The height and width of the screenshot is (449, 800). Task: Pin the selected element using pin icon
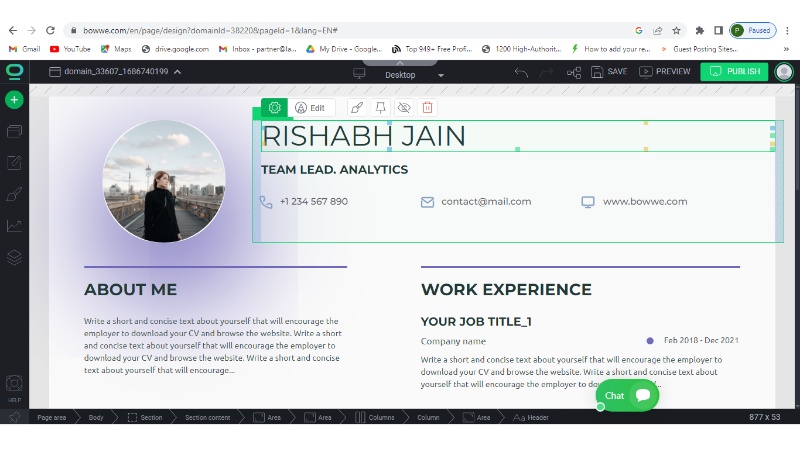pos(380,108)
